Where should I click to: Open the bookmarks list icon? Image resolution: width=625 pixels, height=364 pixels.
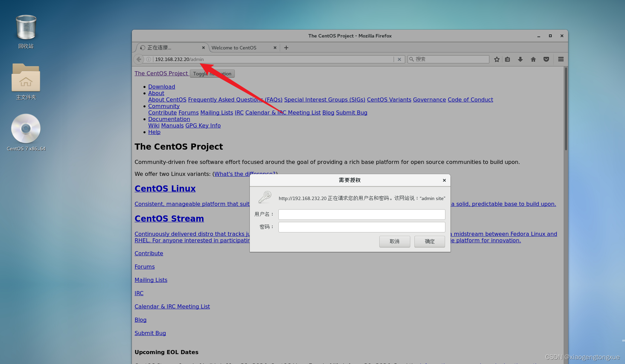(x=507, y=59)
